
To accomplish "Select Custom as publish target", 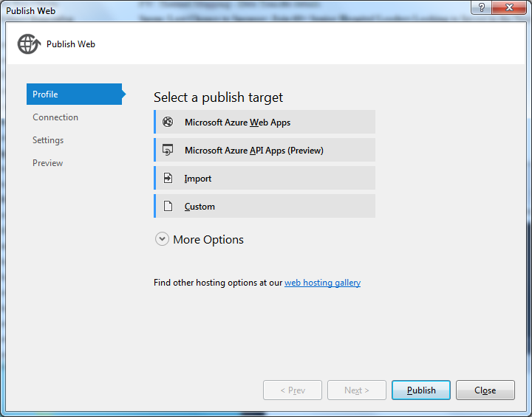I will coord(265,206).
